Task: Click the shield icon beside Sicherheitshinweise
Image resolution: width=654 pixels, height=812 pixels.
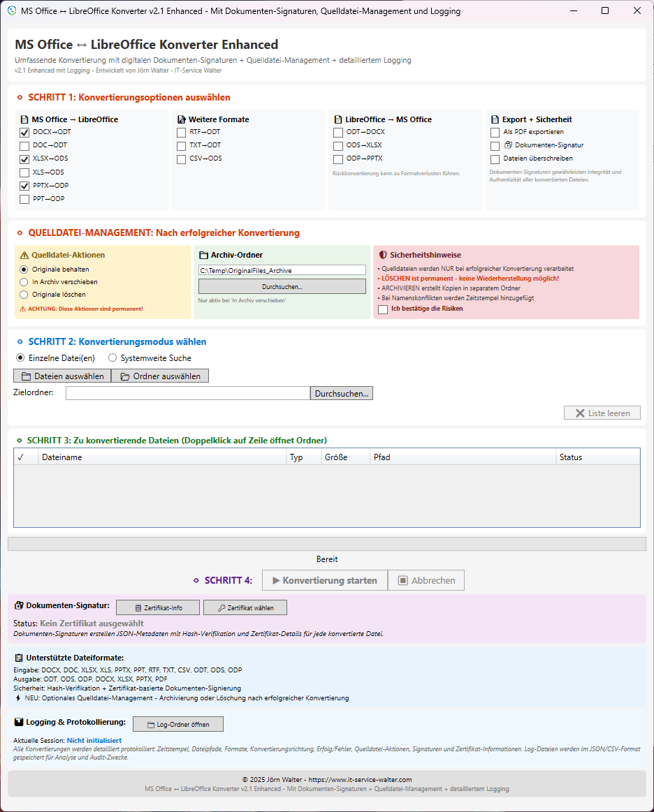Action: [383, 256]
